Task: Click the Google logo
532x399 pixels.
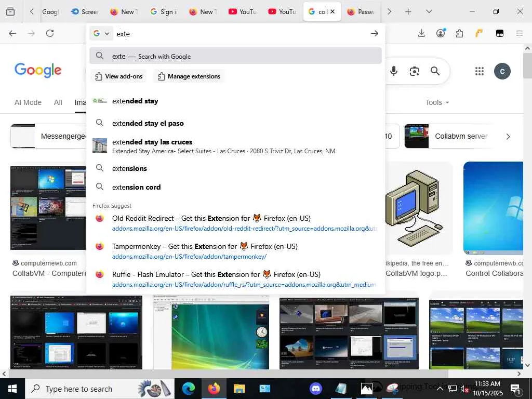Action: (x=38, y=70)
